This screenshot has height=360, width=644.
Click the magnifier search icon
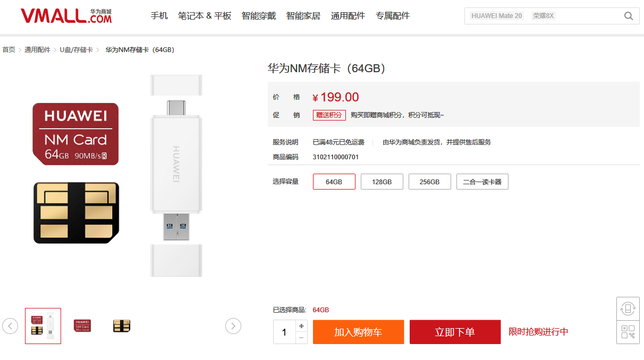628,16
